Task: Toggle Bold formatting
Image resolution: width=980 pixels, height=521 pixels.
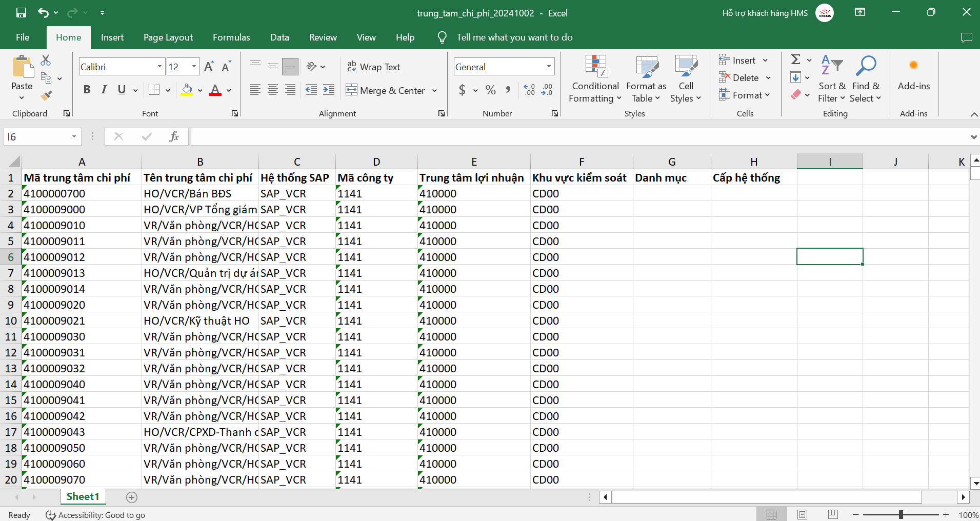Action: [x=87, y=90]
